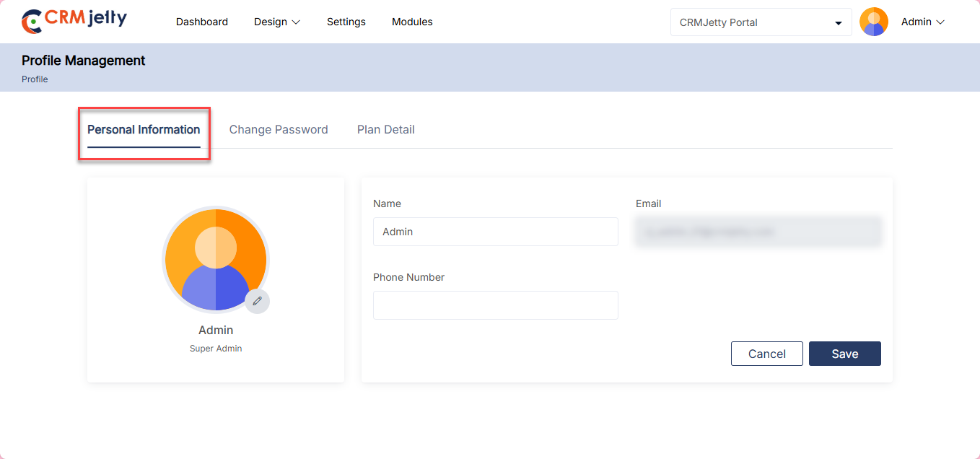Select the Personal Information tab

(x=144, y=130)
